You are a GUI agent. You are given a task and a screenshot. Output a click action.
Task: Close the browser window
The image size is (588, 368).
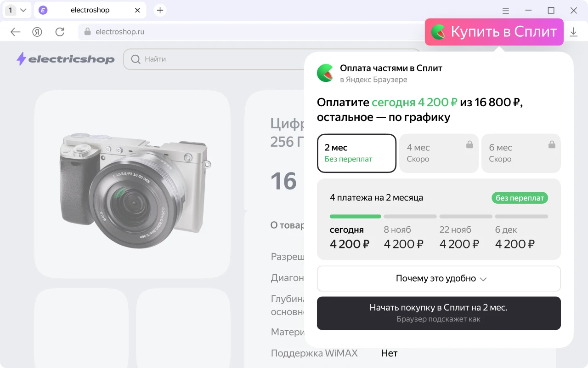coord(573,11)
